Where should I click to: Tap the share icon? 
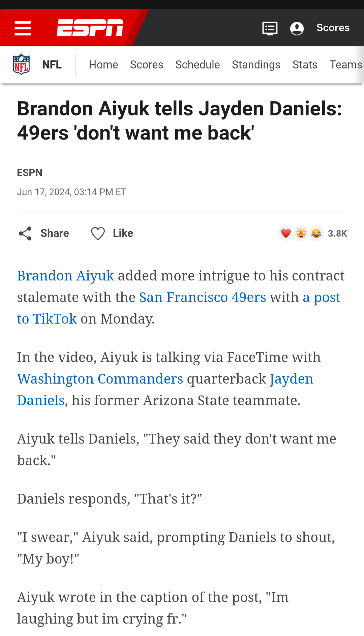tap(25, 233)
